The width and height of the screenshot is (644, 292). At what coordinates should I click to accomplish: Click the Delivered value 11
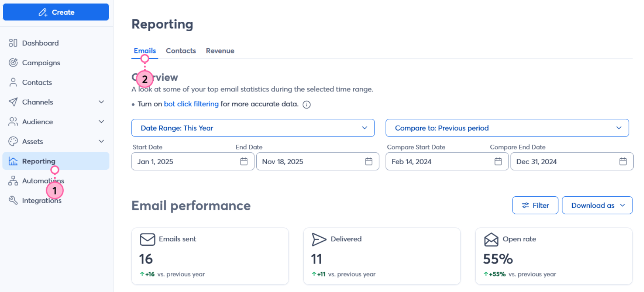[316, 259]
